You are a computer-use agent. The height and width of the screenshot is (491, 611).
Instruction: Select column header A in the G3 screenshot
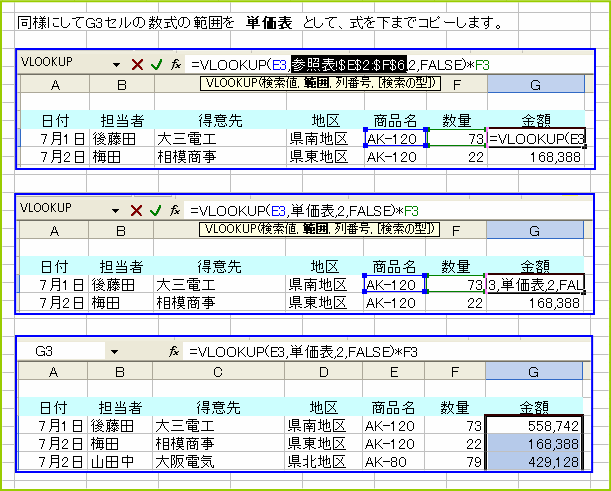[x=53, y=372]
